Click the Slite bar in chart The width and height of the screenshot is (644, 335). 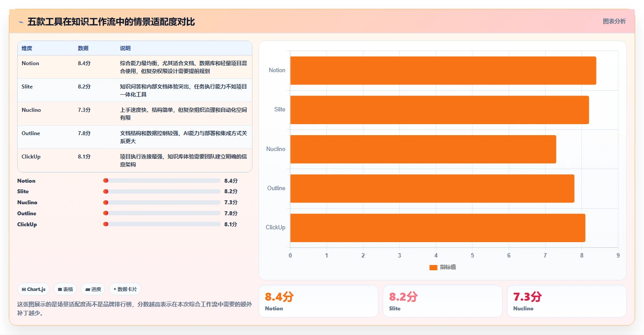[x=439, y=110]
